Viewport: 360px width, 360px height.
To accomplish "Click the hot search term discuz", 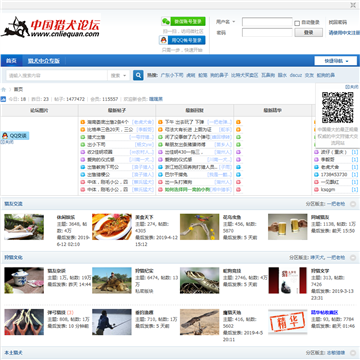I will (x=296, y=75).
